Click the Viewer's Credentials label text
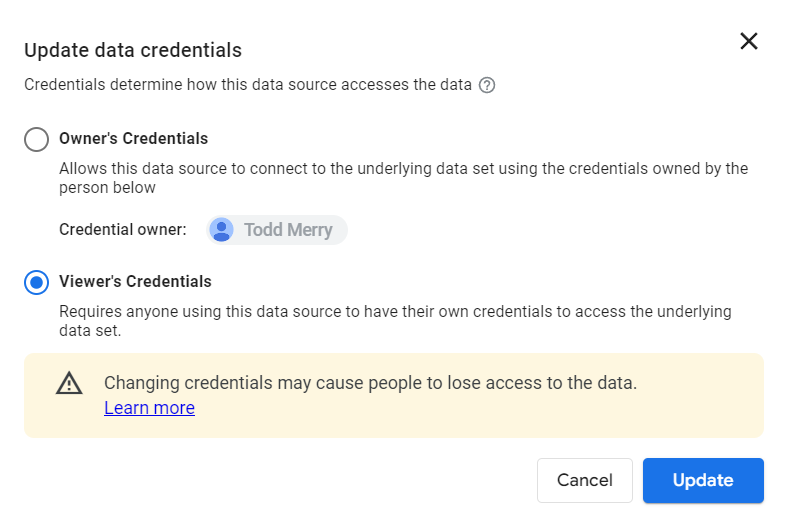The width and height of the screenshot is (788, 515). click(x=135, y=281)
